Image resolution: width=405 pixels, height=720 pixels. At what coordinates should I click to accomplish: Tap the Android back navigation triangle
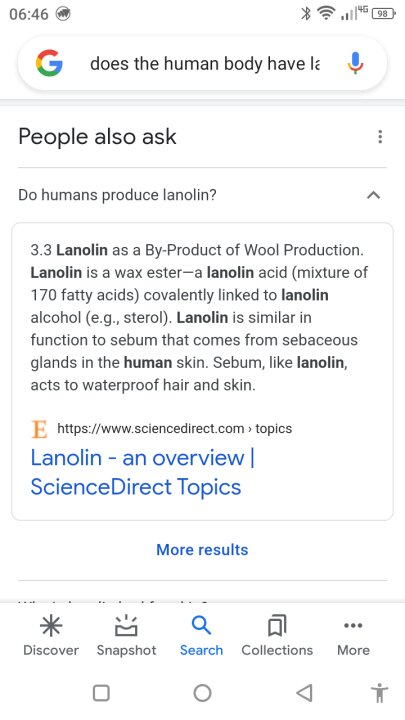pyautogui.click(x=304, y=692)
